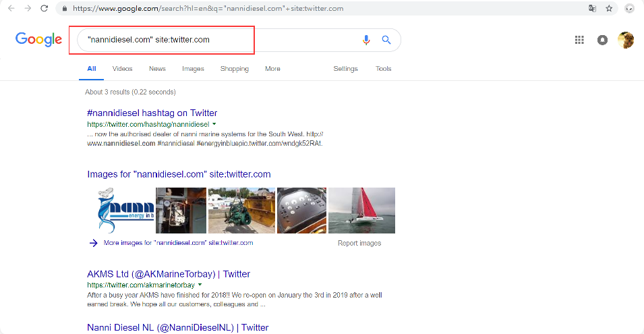
Task: Open the lock icon site information
Action: coord(65,8)
